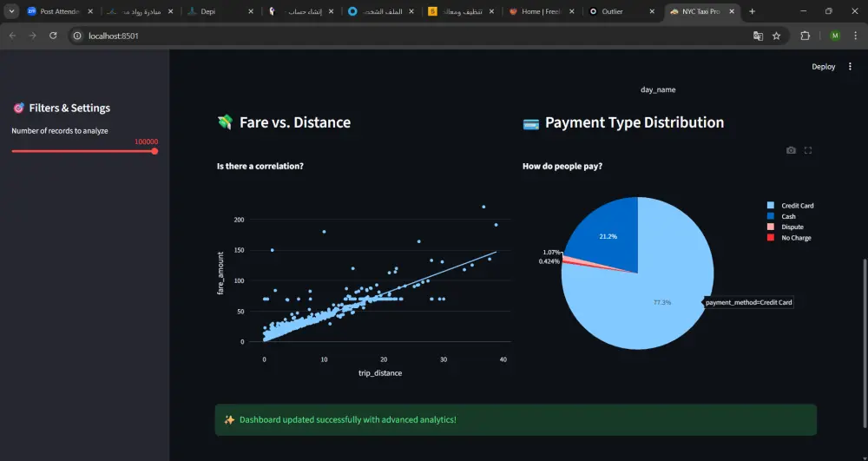Image resolution: width=868 pixels, height=461 pixels.
Task: Click the dashboard updated success message
Action: click(516, 419)
